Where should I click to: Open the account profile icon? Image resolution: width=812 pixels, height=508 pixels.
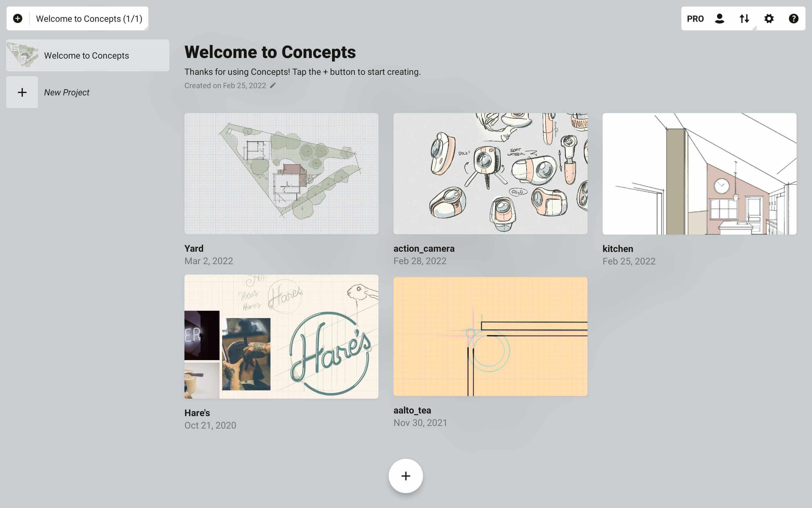[719, 19]
